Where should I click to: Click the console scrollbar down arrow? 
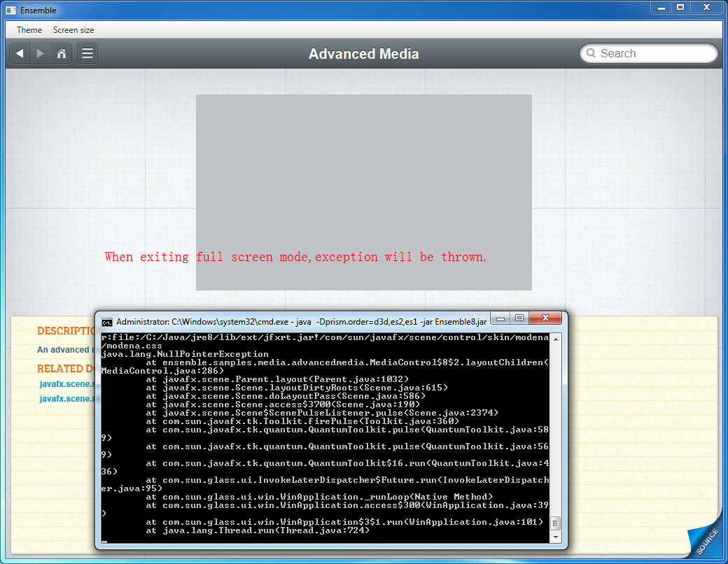coord(556,537)
